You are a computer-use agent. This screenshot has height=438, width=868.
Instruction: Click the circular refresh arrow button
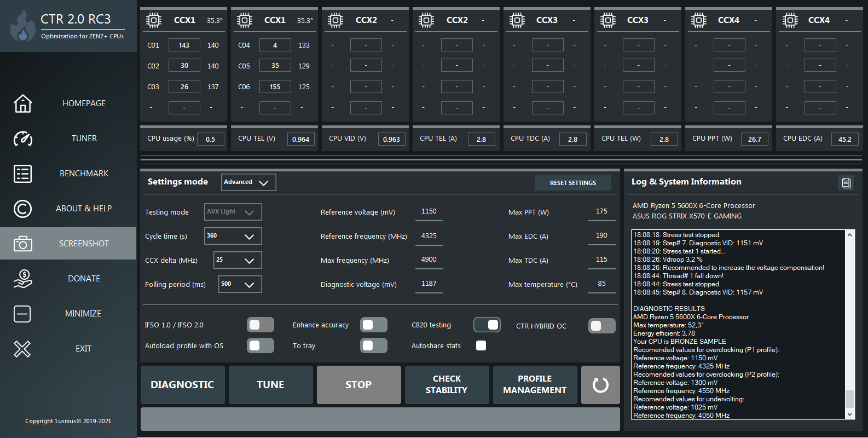tap(600, 385)
